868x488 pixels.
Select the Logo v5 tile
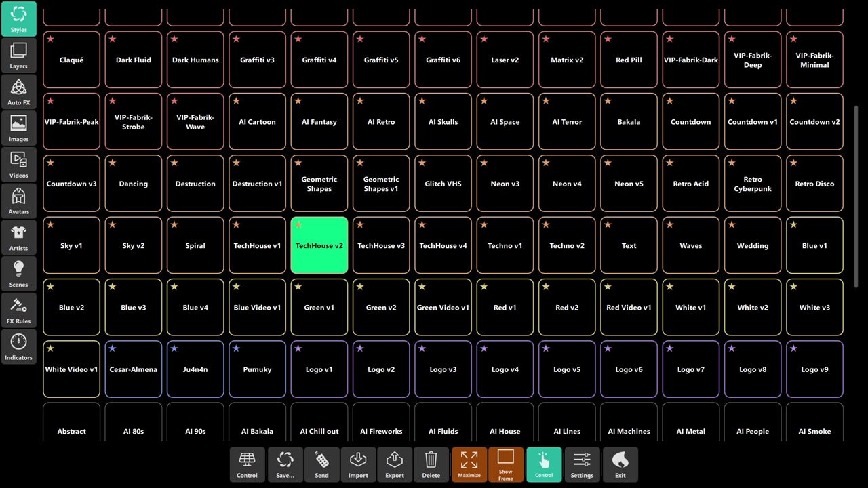pyautogui.click(x=567, y=369)
